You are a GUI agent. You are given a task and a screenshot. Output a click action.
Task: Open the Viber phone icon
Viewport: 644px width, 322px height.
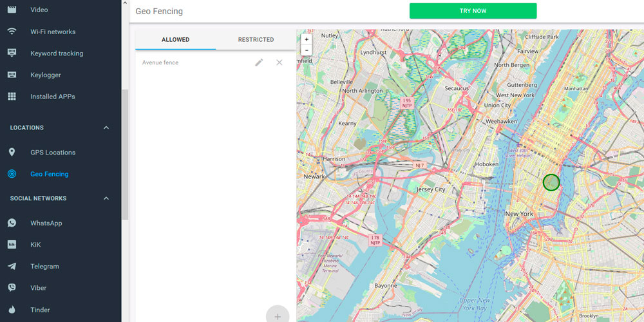(12, 288)
